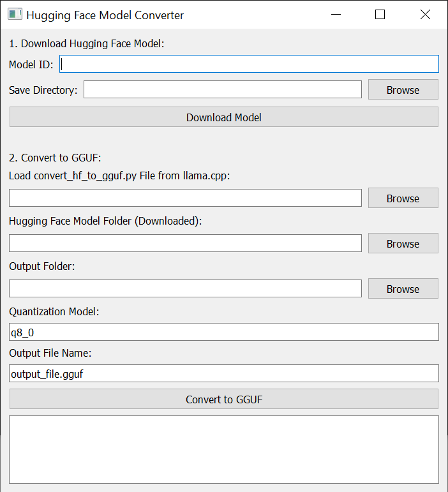Click the '1. Download Hugging Face Model:' heading
Image resolution: width=448 pixels, height=492 pixels.
point(87,43)
